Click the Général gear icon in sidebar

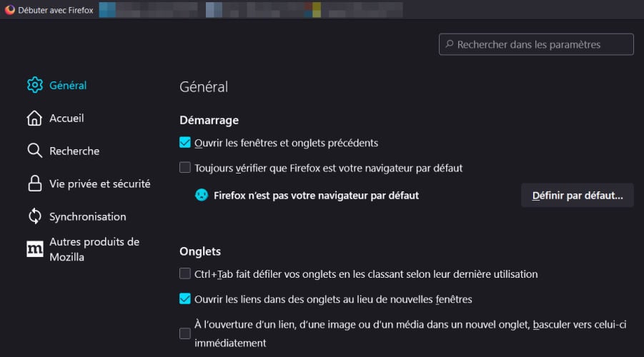35,85
